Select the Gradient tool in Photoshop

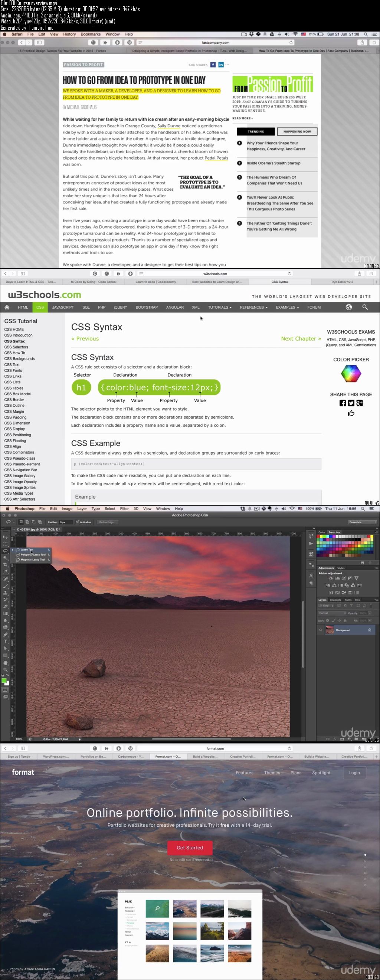click(5, 614)
